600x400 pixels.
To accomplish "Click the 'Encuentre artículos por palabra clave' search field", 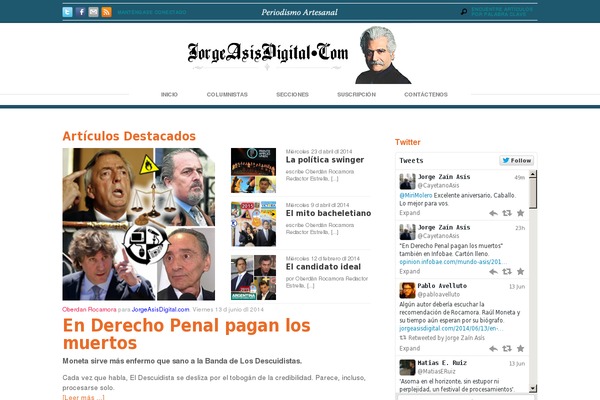I will 502,12.
